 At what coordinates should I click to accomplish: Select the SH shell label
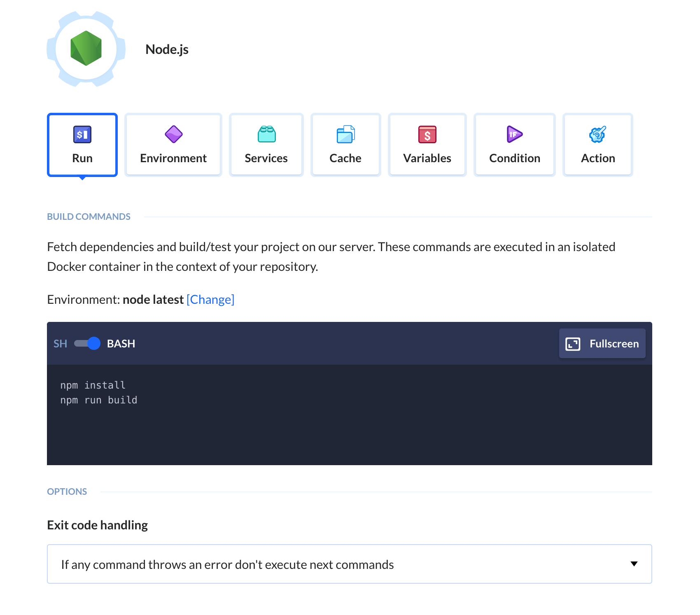click(60, 344)
